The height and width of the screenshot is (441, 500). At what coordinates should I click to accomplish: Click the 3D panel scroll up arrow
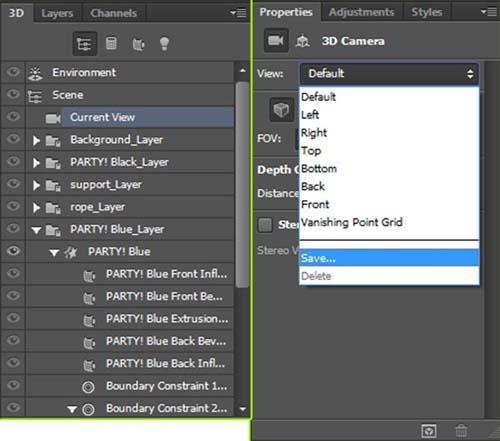pos(243,71)
